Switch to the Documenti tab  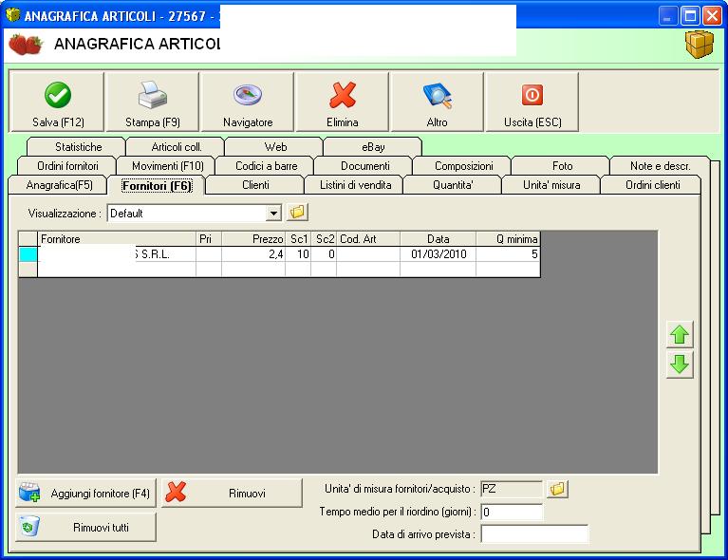(x=364, y=166)
